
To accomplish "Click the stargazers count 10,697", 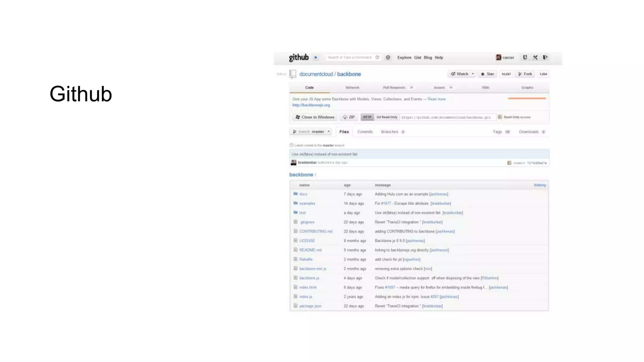I will (506, 74).
